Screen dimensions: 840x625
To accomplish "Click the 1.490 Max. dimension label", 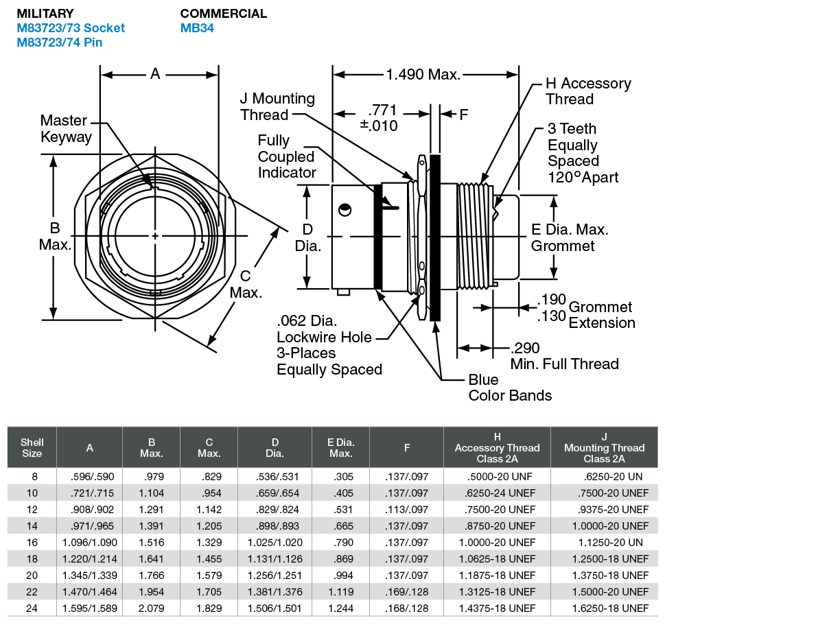I will click(423, 74).
